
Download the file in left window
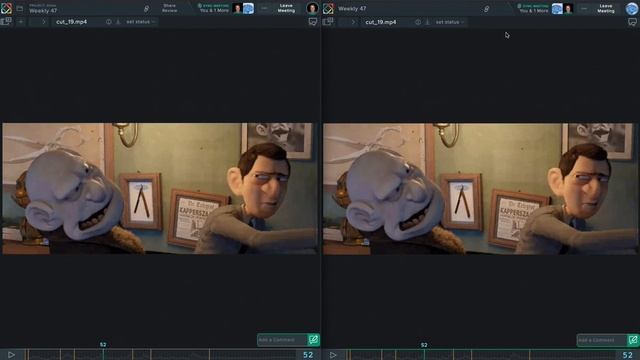(118, 22)
